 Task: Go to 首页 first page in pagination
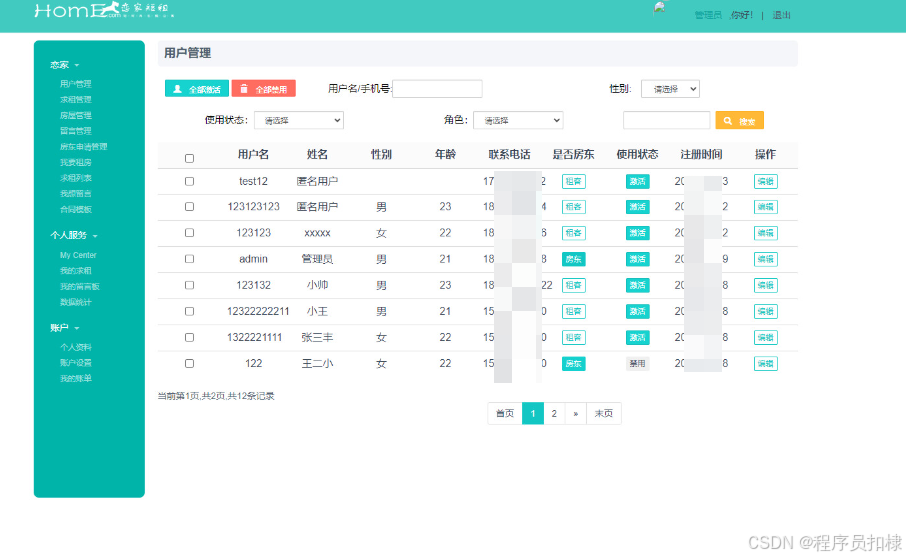pos(505,414)
